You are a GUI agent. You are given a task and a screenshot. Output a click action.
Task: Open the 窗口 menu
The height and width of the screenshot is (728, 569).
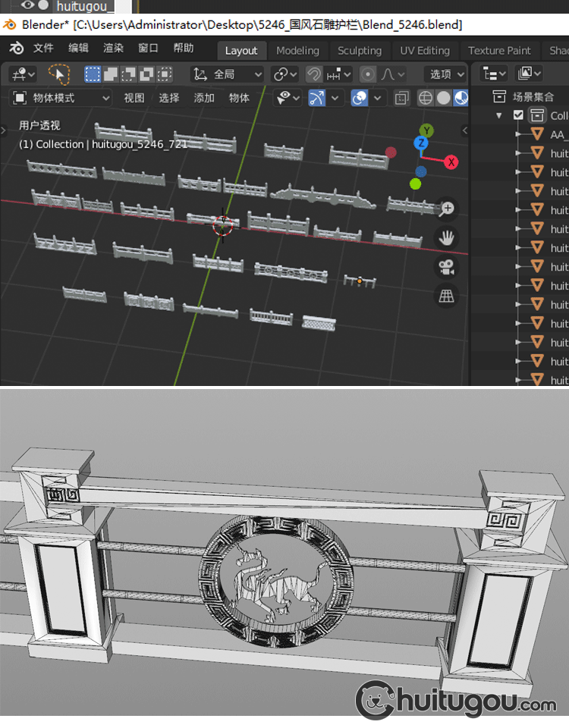coord(148,49)
